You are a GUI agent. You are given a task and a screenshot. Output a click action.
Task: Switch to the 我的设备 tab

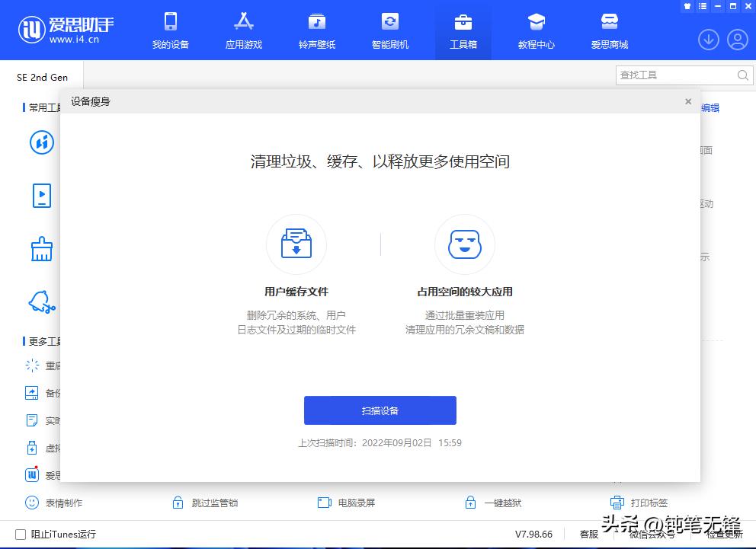(x=170, y=30)
